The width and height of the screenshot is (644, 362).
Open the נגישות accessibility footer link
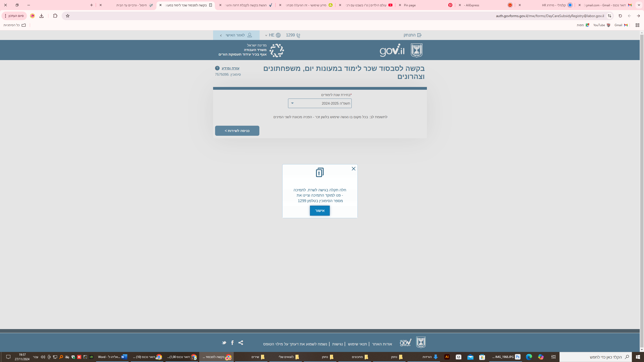(337, 344)
